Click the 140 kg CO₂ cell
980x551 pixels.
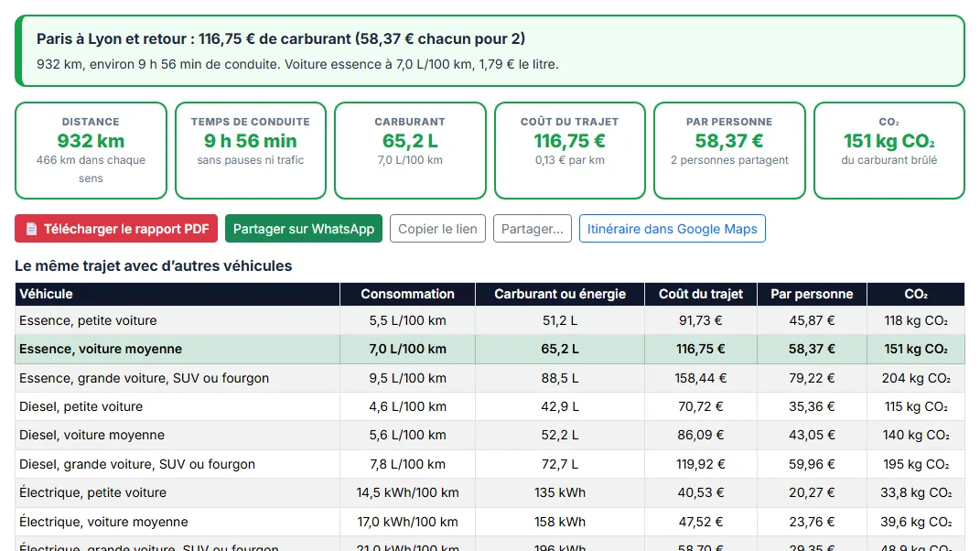(x=916, y=436)
